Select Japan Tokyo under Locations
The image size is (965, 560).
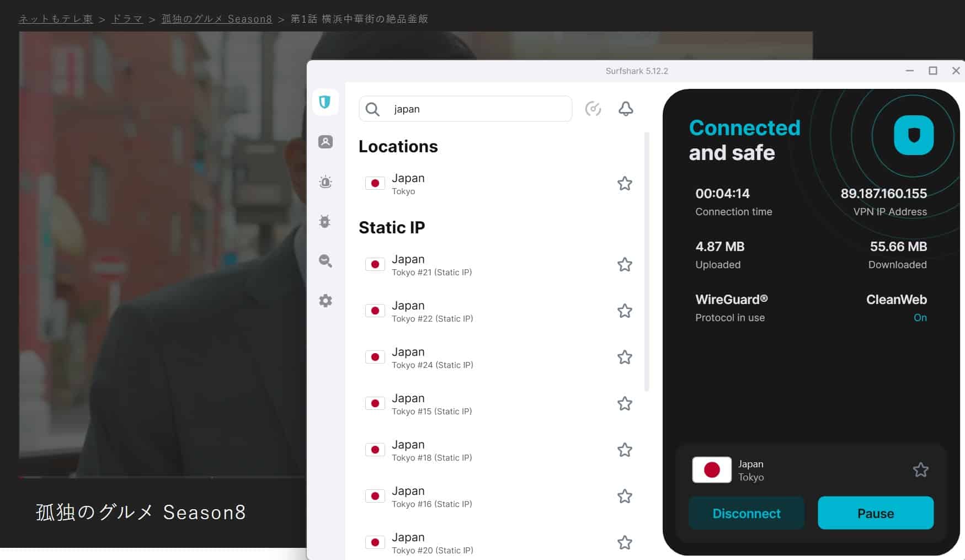[x=499, y=184]
